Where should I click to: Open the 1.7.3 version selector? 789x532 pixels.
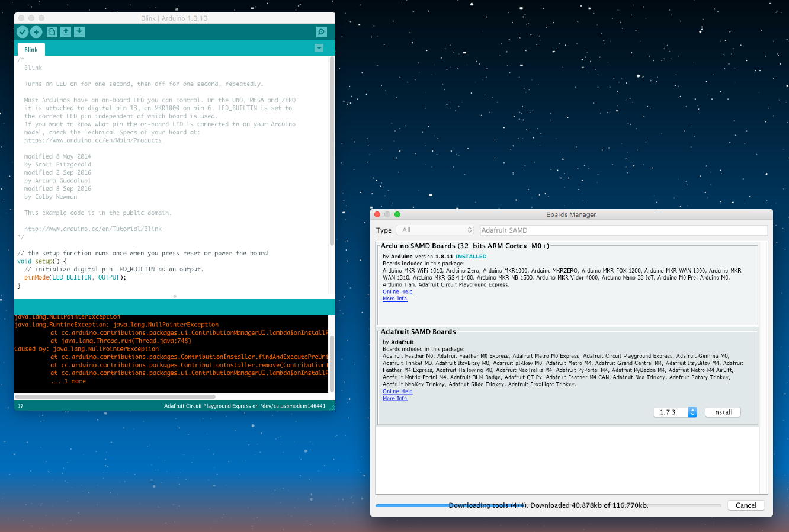pos(675,412)
